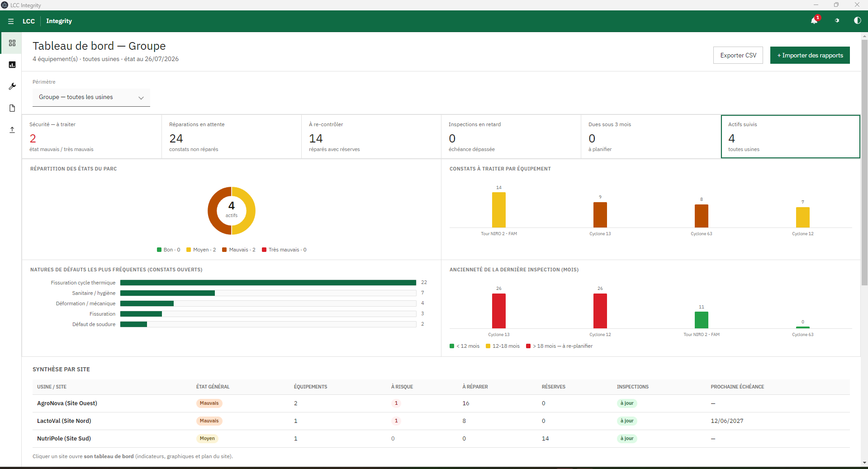Image resolution: width=868 pixels, height=469 pixels.
Task: Open the document sidebar icon
Action: pos(12,108)
